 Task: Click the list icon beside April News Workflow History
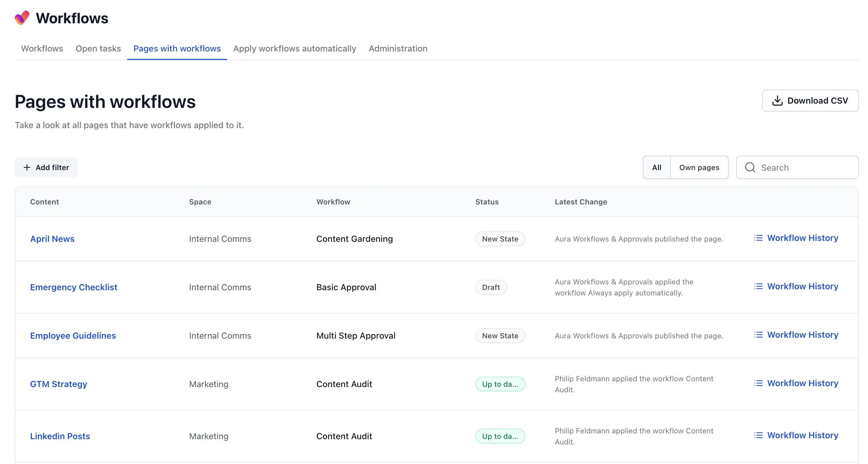pos(758,238)
